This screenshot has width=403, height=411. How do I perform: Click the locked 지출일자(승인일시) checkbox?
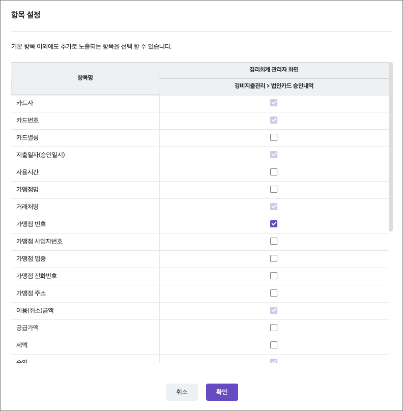click(274, 155)
